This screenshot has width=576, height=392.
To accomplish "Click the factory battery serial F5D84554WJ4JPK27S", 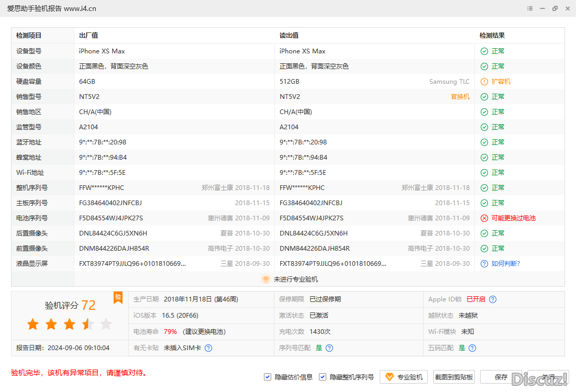I will click(111, 218).
